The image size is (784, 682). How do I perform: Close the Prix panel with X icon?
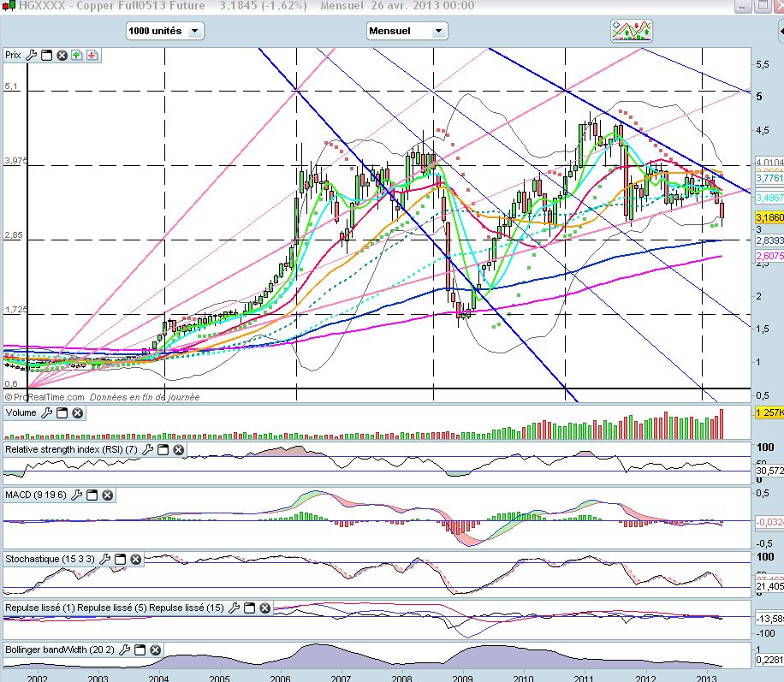tap(62, 55)
